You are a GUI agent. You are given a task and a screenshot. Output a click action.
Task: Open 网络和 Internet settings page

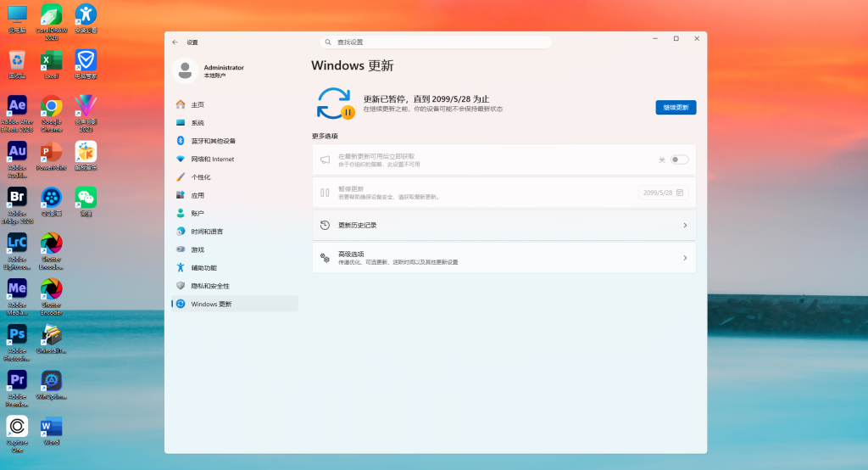pos(235,159)
